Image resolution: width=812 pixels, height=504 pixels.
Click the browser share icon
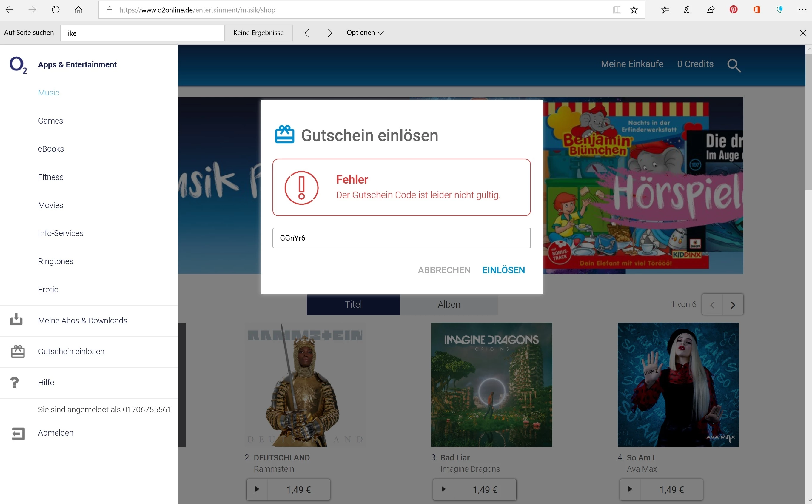[710, 10]
